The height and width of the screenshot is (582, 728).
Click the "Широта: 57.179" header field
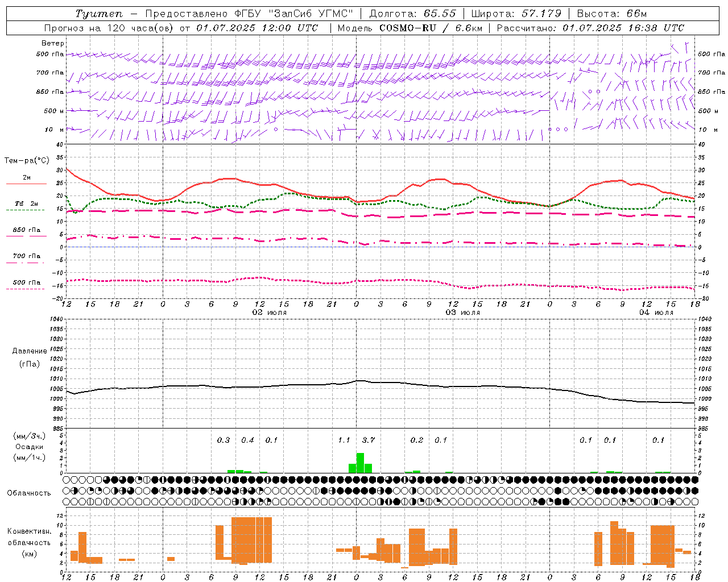coord(516,14)
